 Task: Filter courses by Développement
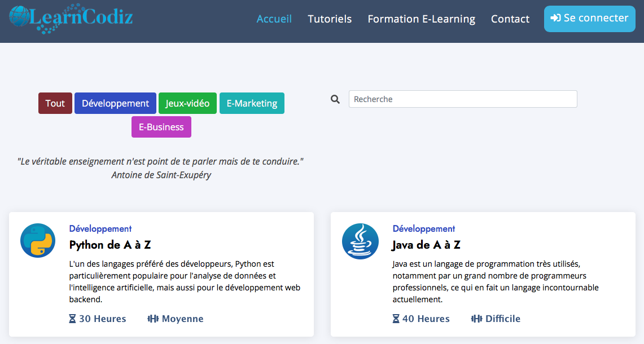pos(115,103)
